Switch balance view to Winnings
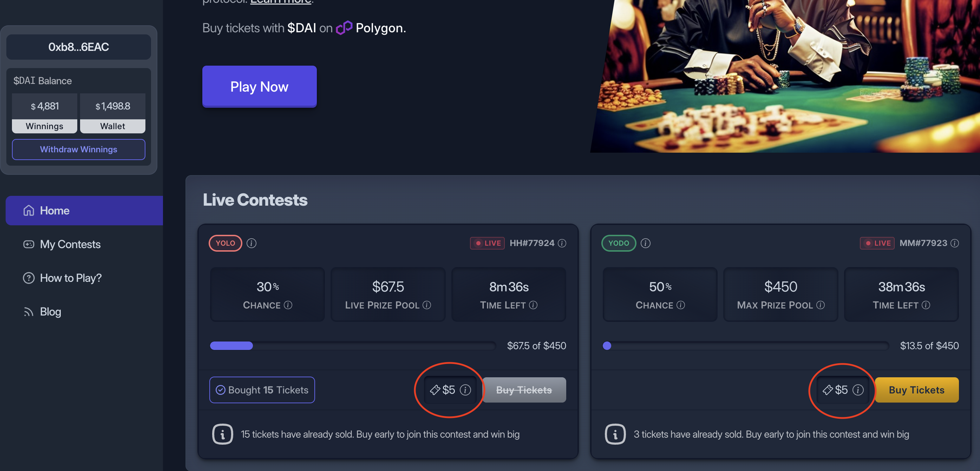 (44, 126)
